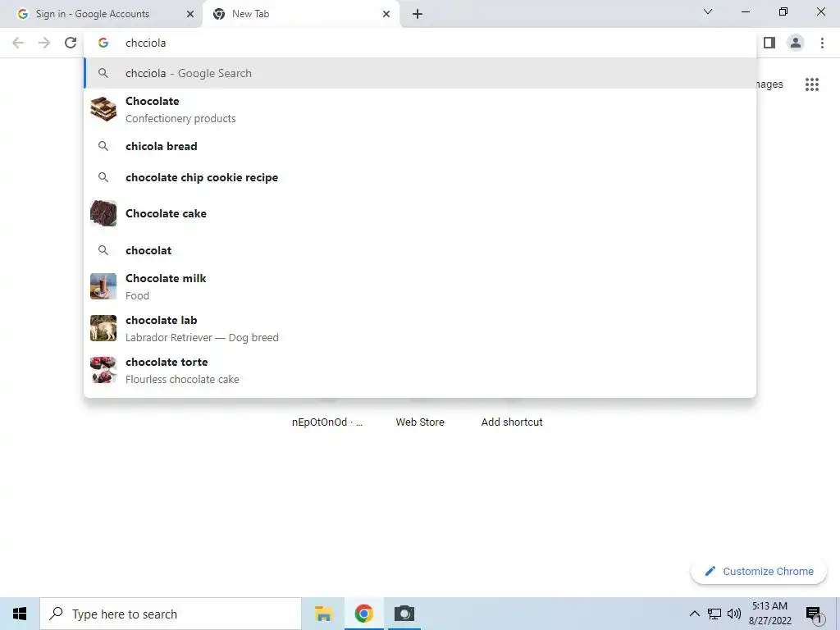Select the chicola bread suggestion
Viewport: 840px width, 630px height.
(x=420, y=146)
